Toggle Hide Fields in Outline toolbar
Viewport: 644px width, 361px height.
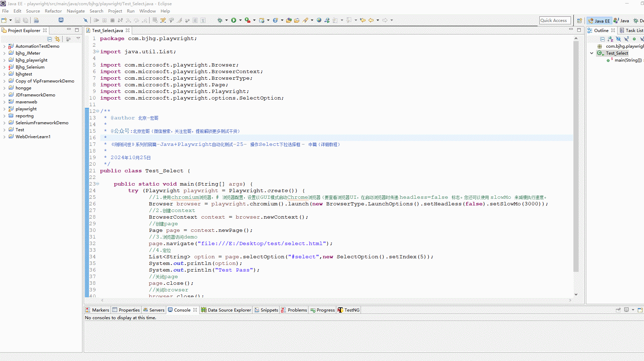pos(618,39)
